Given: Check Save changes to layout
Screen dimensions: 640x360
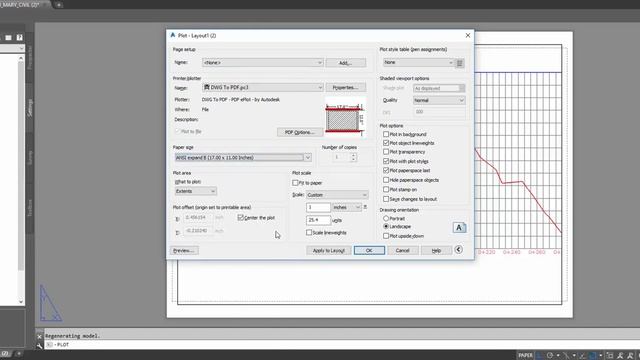Looking at the screenshot, I should 386,199.
